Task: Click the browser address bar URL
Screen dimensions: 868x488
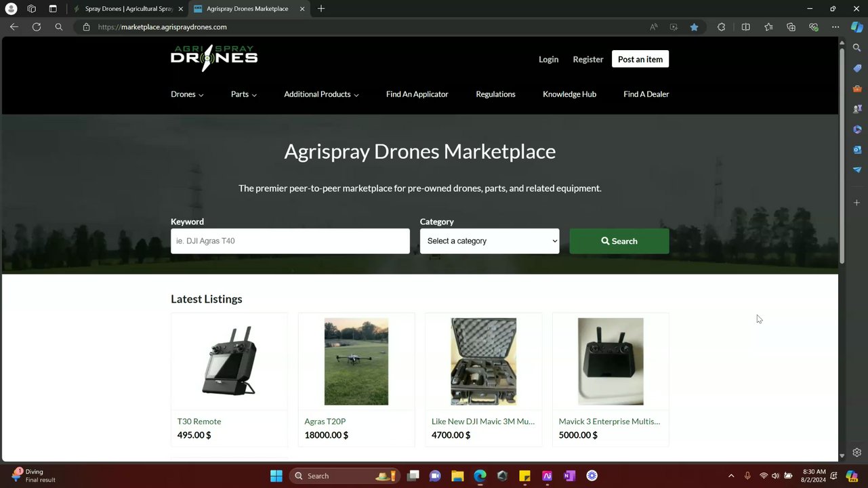Action: pyautogui.click(x=163, y=27)
